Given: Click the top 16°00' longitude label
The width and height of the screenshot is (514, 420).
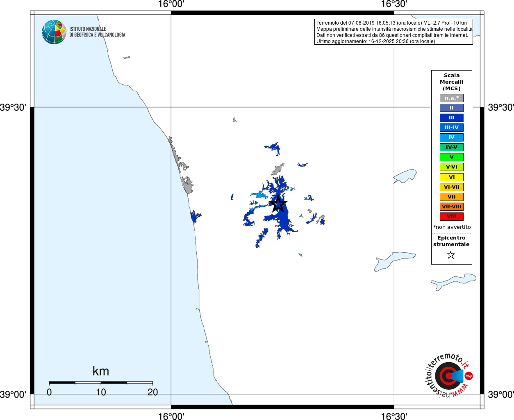Looking at the screenshot, I should point(171,4).
